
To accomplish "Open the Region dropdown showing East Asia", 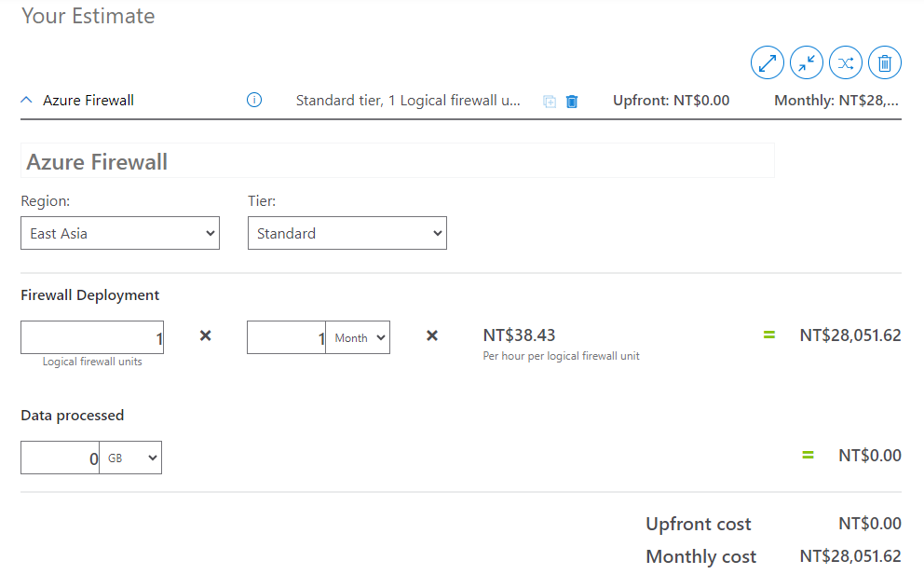I will pos(120,233).
